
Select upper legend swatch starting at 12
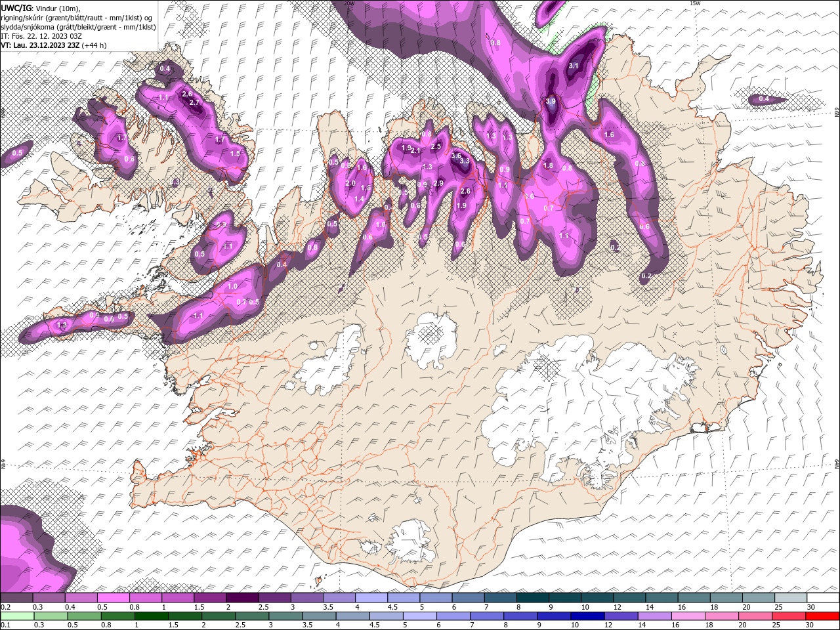630,598
